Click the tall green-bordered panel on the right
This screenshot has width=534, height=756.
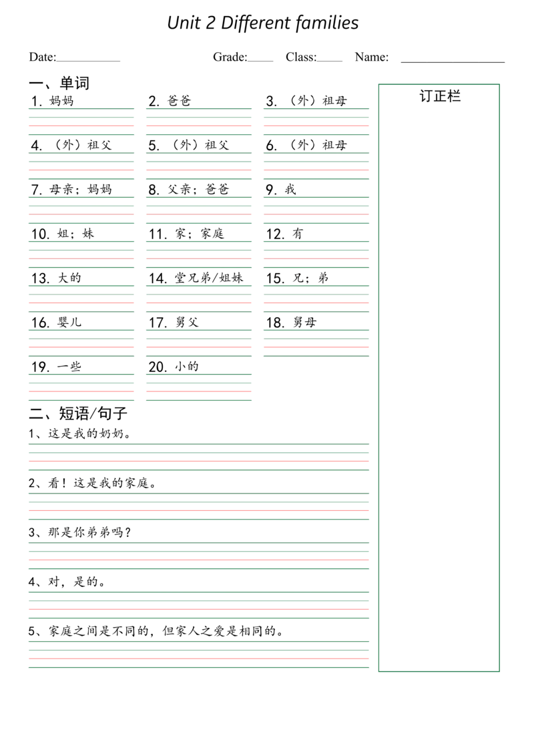441,376
